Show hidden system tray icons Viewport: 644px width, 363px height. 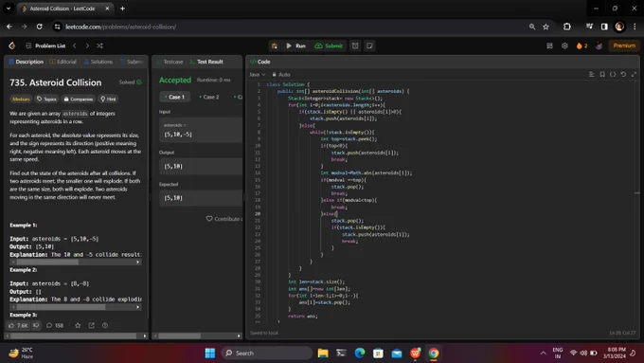543,354
